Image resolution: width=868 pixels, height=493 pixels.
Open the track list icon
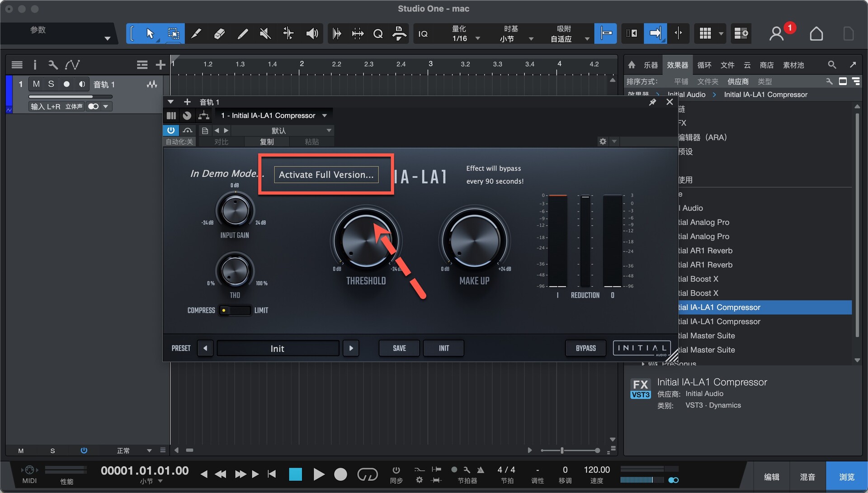click(17, 65)
